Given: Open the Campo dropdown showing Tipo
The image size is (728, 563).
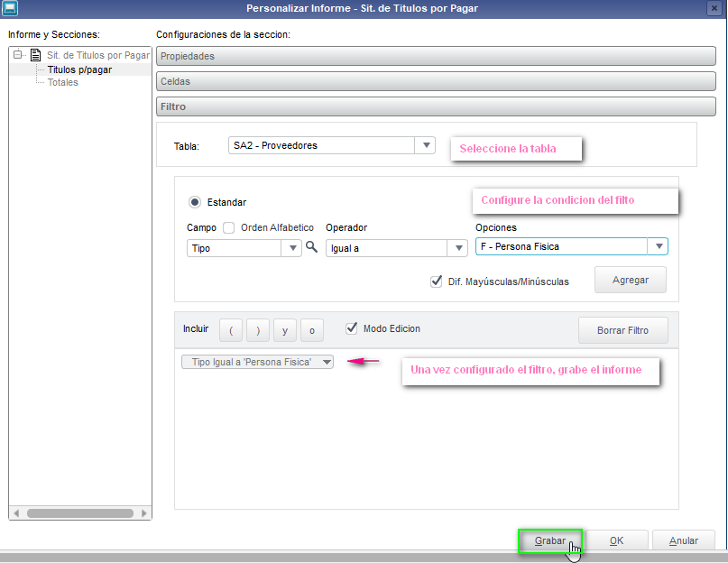Looking at the screenshot, I should 244,248.
